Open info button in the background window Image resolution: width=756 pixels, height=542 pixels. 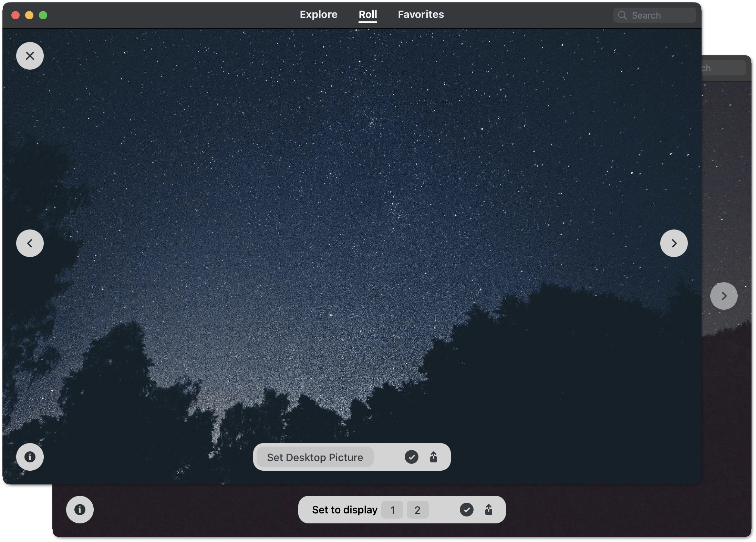coord(80,510)
